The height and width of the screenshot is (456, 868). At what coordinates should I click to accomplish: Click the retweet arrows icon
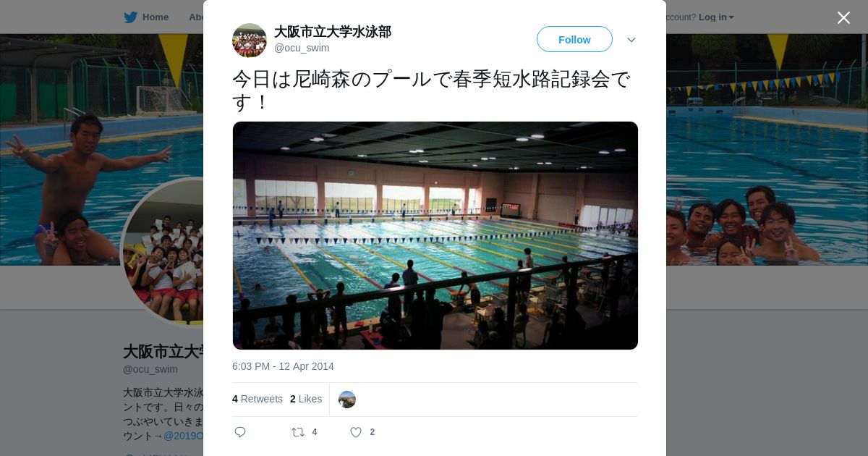tap(298, 432)
